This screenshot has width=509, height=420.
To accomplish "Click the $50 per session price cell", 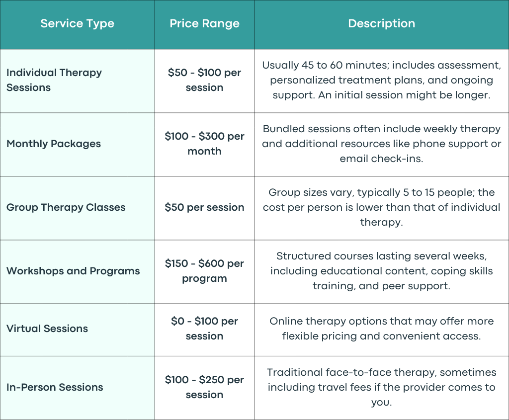I will tap(204, 207).
